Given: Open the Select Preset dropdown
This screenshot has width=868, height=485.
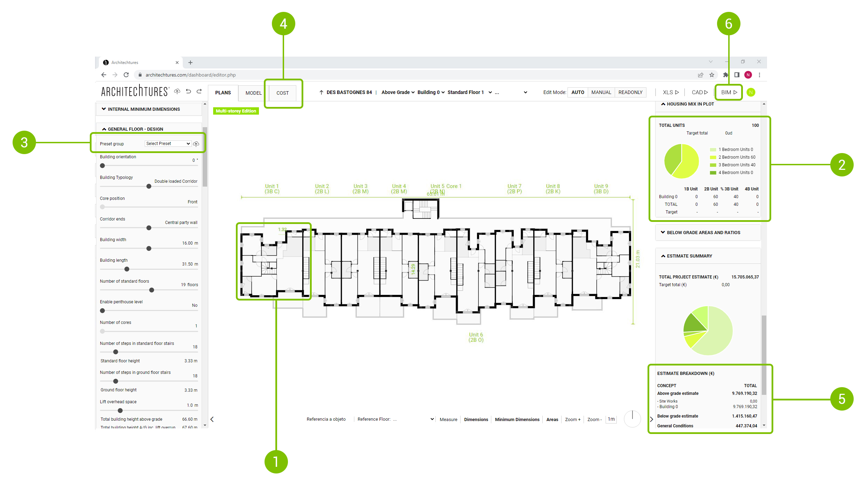Looking at the screenshot, I should 168,144.
